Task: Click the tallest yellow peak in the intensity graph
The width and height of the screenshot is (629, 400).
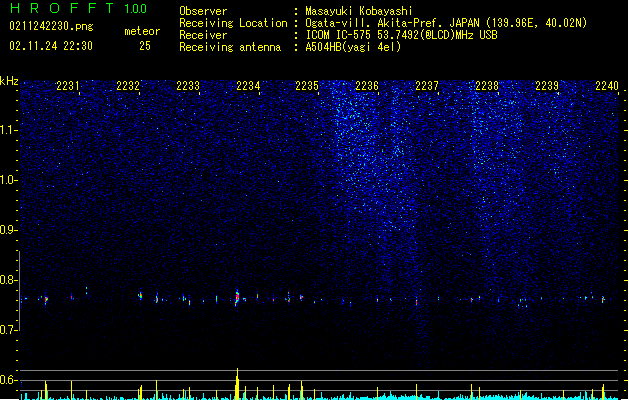Action: [237, 384]
